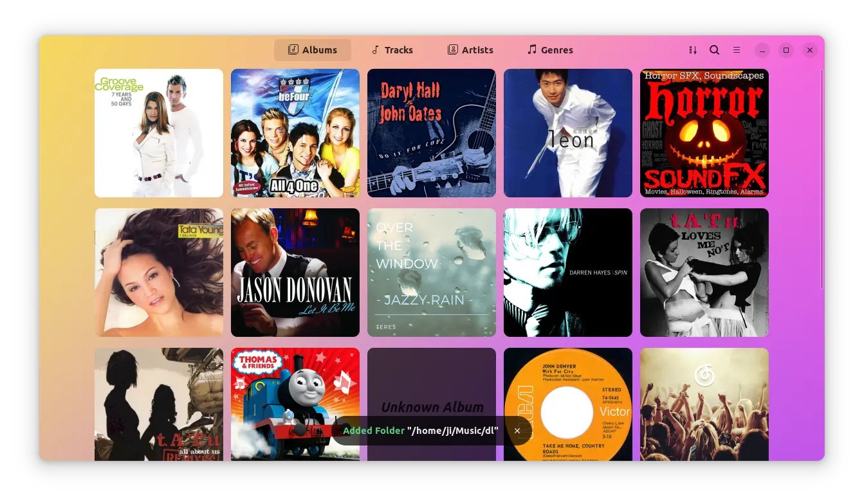The width and height of the screenshot is (864, 504).
Task: Open the Leon album cover
Action: 568,133
